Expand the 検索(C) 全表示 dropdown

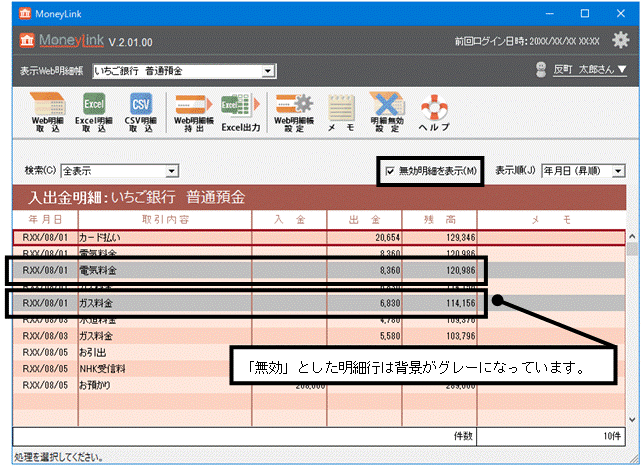172,171
